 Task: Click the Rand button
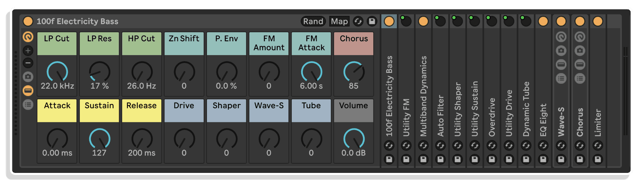click(x=313, y=21)
